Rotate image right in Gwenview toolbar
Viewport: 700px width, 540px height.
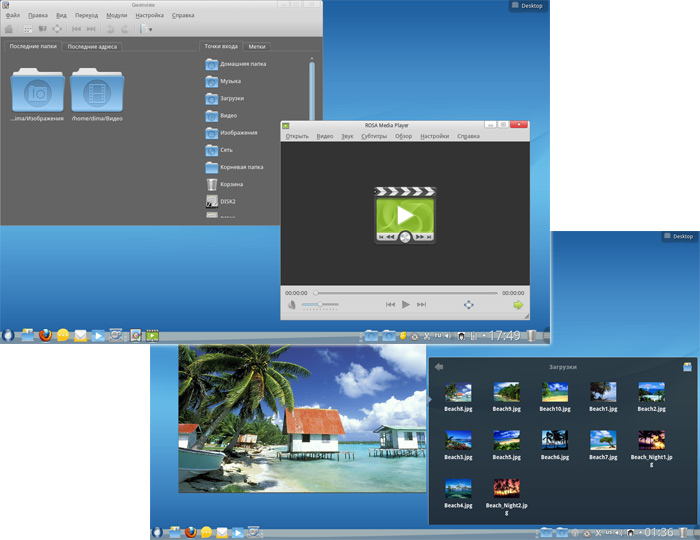coord(125,29)
